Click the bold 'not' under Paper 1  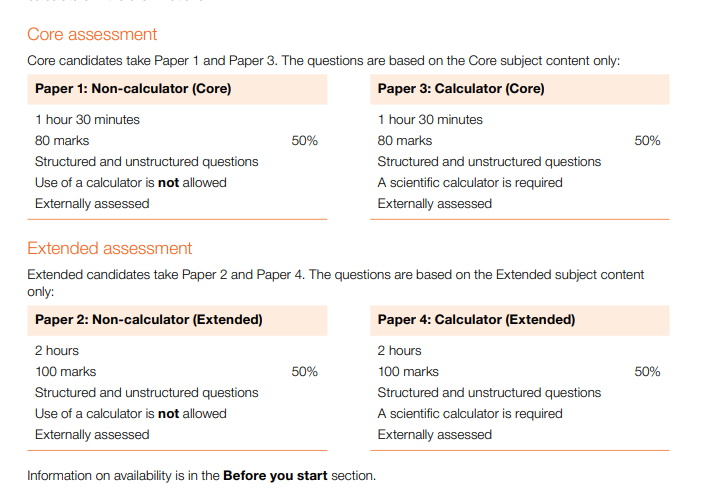point(168,183)
